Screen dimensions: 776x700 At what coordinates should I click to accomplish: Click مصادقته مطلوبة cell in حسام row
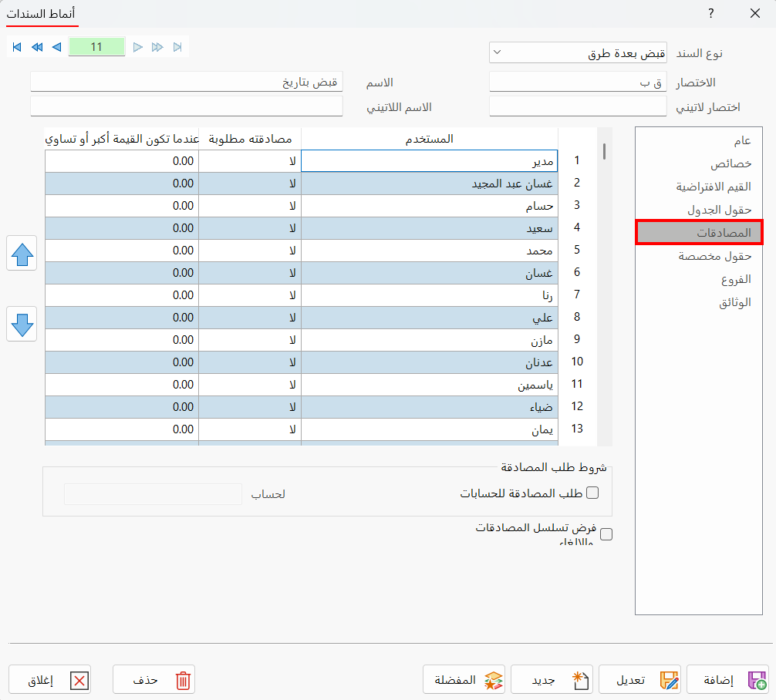(250, 206)
